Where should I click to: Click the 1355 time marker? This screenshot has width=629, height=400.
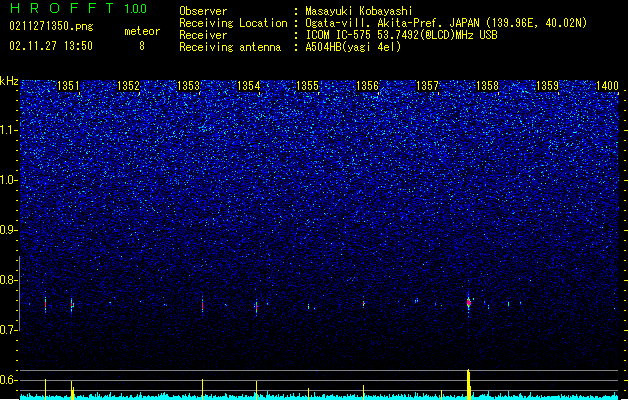pyautogui.click(x=307, y=86)
